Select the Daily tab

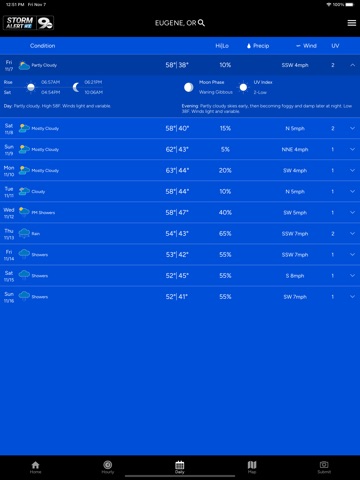point(180,467)
